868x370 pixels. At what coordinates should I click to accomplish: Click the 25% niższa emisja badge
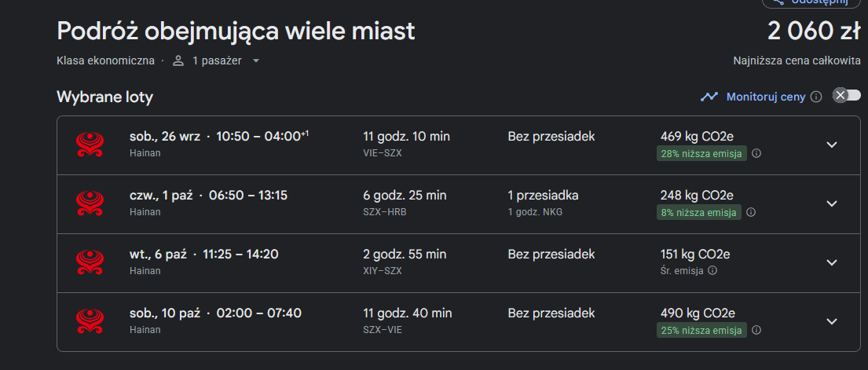702,330
